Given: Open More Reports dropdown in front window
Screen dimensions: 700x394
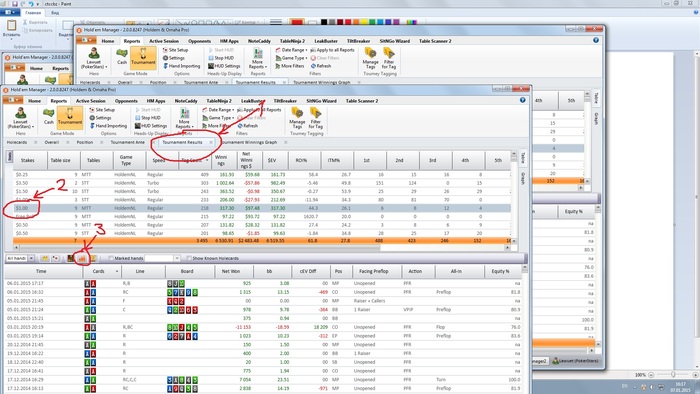Looking at the screenshot, I should [x=183, y=119].
